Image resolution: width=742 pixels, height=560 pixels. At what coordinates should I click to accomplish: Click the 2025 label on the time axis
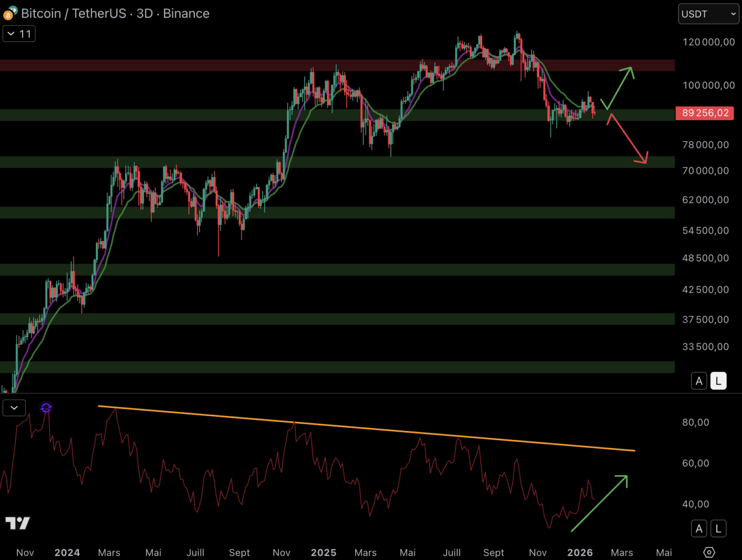pos(323,553)
